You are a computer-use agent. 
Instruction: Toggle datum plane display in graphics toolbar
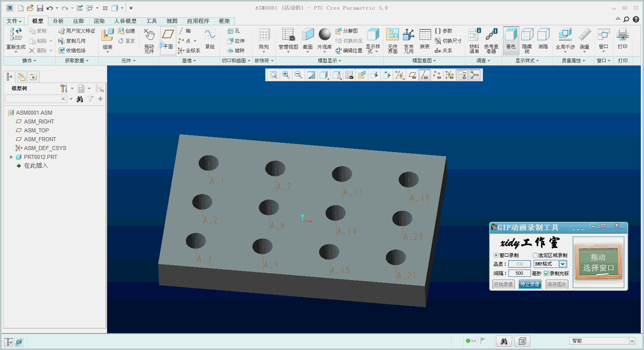[x=412, y=75]
